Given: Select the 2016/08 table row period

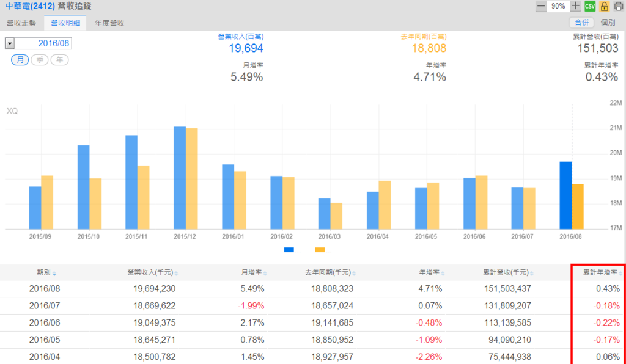Looking at the screenshot, I should pyautogui.click(x=44, y=289).
